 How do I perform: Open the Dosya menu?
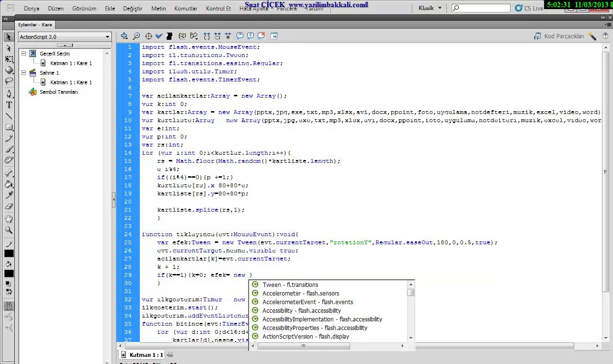32,9
